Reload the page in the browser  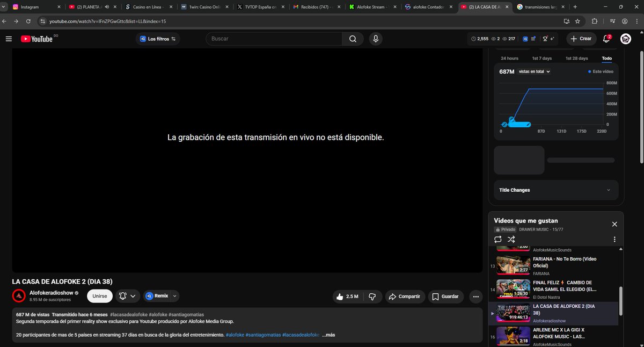tap(28, 21)
